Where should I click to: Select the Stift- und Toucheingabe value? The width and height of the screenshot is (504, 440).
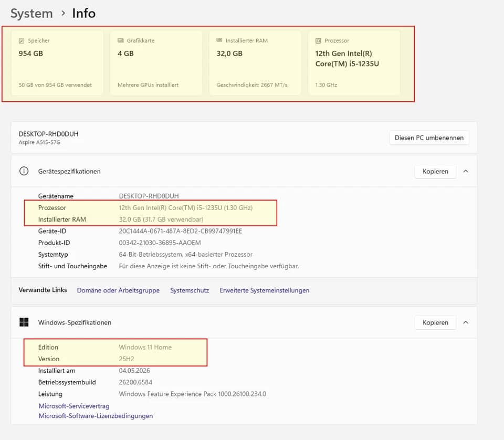coord(209,266)
